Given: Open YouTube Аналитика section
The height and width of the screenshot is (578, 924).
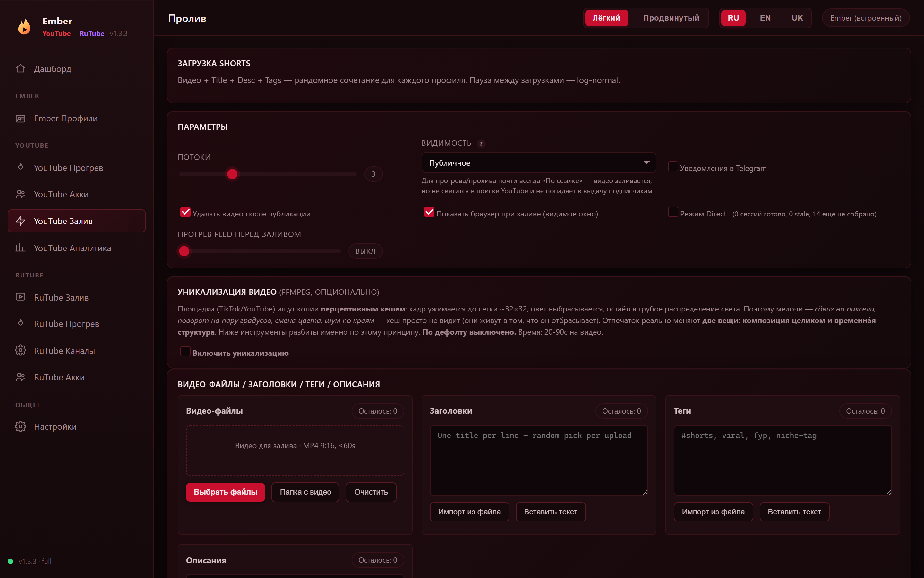Looking at the screenshot, I should coord(76,248).
